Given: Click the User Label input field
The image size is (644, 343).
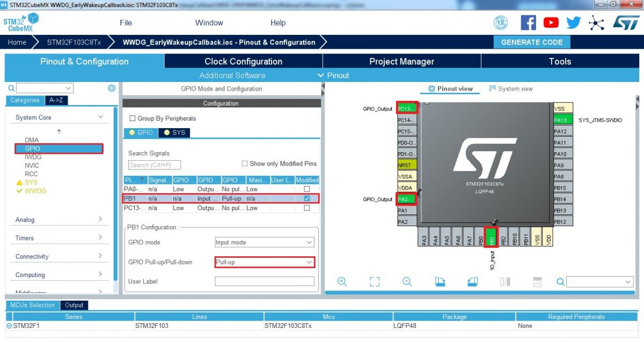Looking at the screenshot, I should click(x=264, y=281).
